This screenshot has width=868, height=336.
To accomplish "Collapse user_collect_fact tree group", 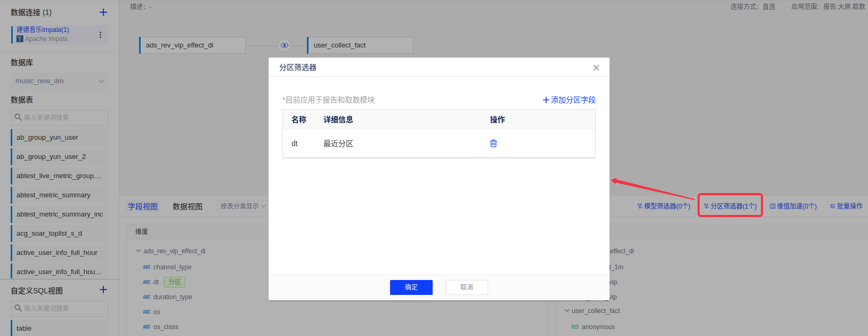I will 567,311.
